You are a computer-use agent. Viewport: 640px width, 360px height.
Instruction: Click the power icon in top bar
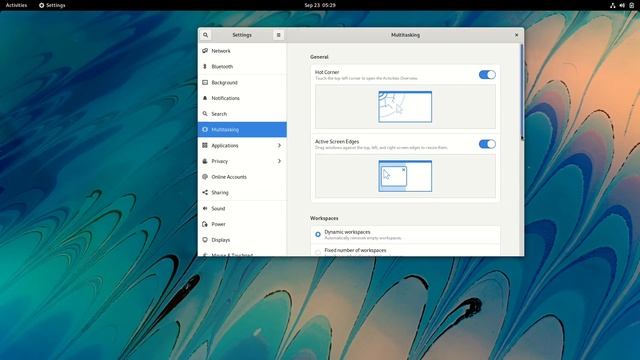631,5
